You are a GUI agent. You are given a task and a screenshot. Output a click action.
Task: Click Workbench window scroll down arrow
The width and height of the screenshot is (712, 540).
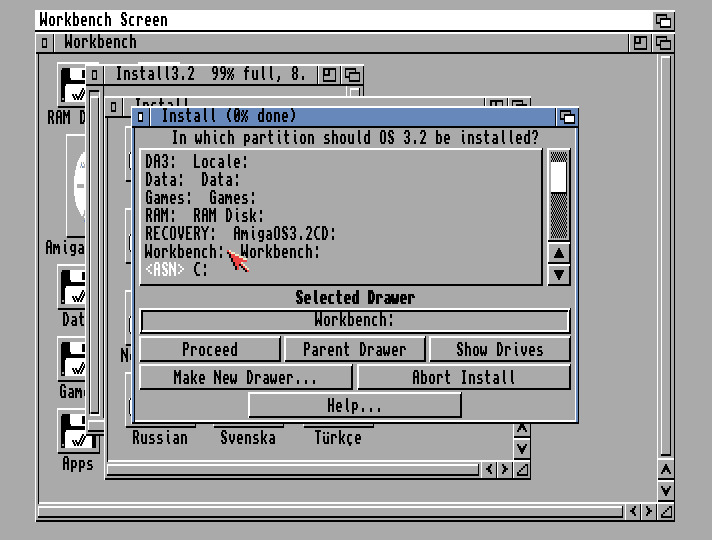click(x=666, y=491)
